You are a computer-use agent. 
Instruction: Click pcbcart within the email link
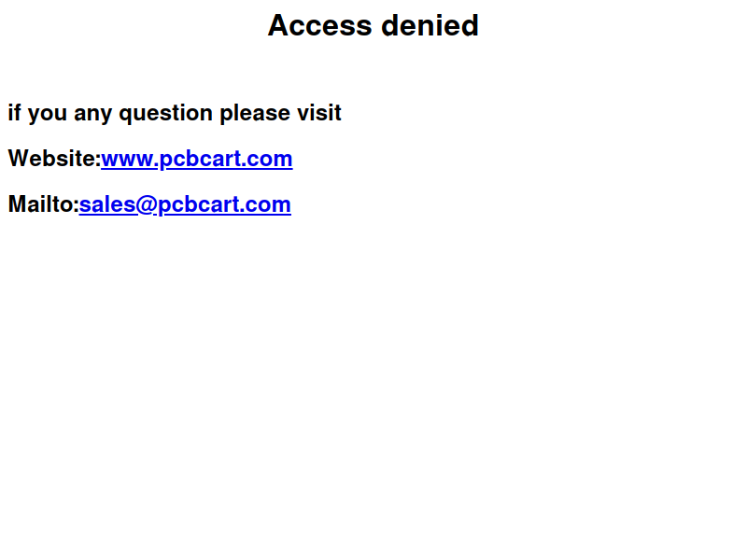[198, 205]
